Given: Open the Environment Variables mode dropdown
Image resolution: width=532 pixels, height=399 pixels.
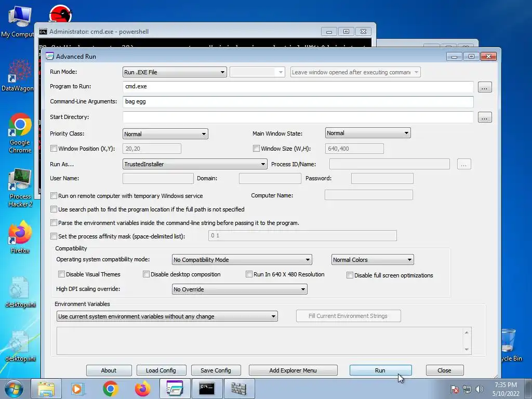Looking at the screenshot, I should point(167,316).
